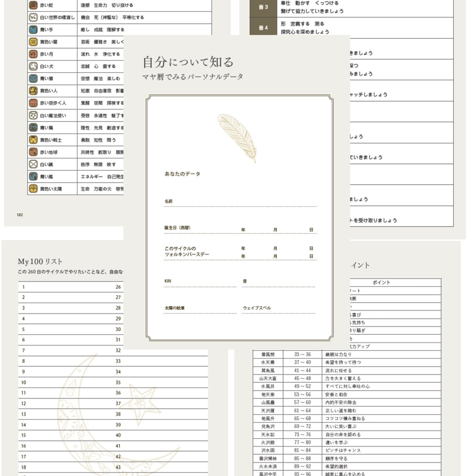Click the 直感 生命力 keywords cell

click(144, 5)
